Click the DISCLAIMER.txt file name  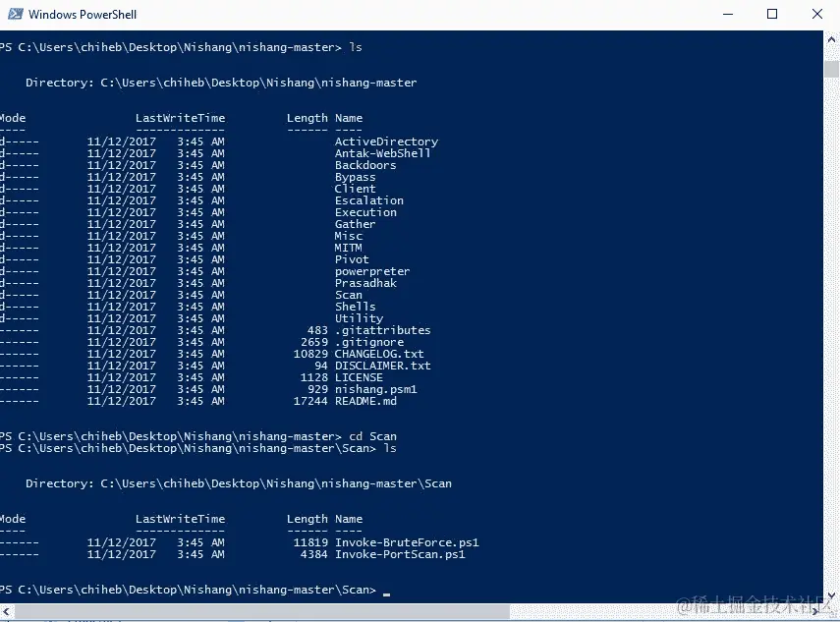point(382,366)
